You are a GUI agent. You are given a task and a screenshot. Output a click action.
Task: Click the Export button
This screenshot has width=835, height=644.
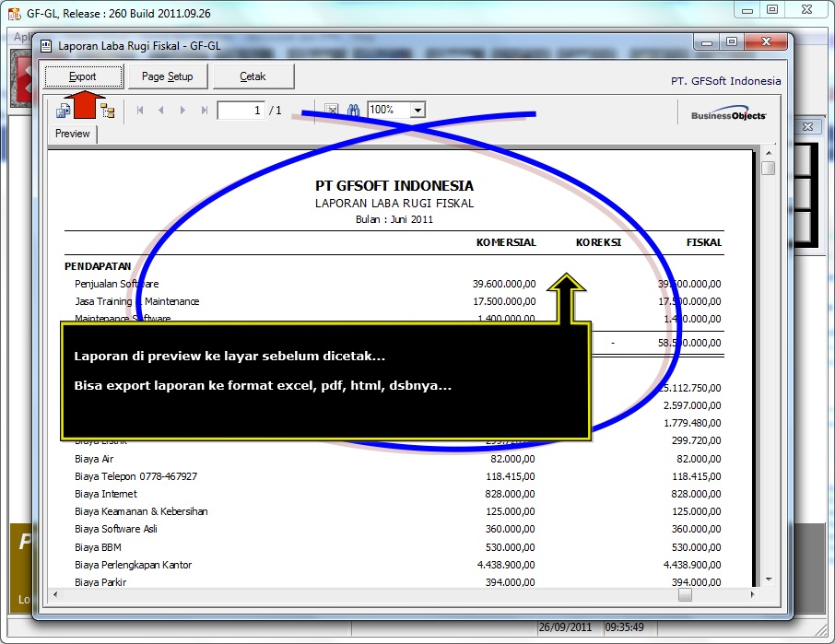click(x=83, y=76)
